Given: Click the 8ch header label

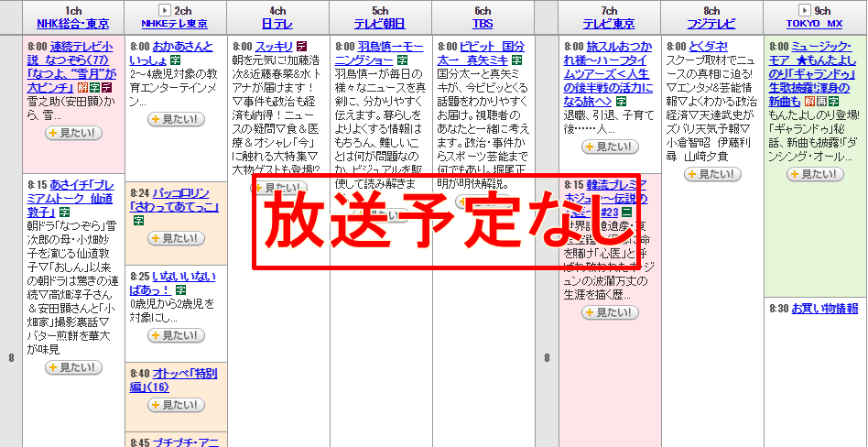Looking at the screenshot, I should (x=711, y=10).
